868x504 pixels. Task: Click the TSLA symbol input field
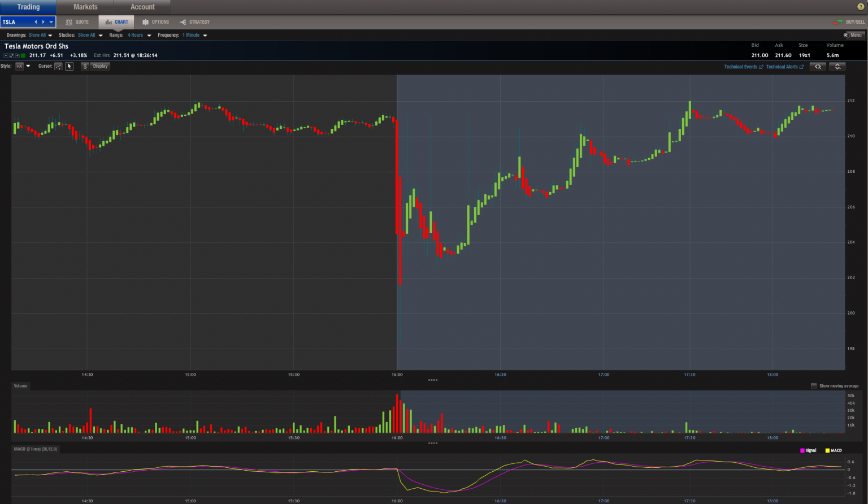(x=17, y=22)
